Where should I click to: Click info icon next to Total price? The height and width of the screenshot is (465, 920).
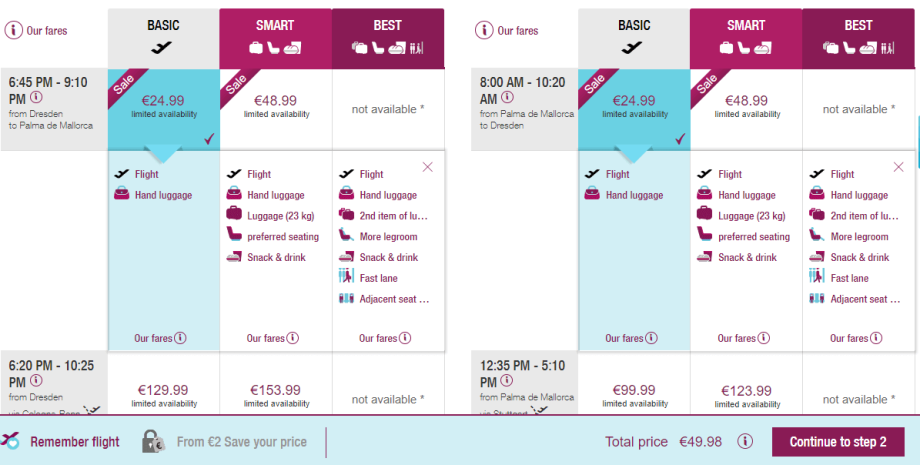(x=745, y=442)
